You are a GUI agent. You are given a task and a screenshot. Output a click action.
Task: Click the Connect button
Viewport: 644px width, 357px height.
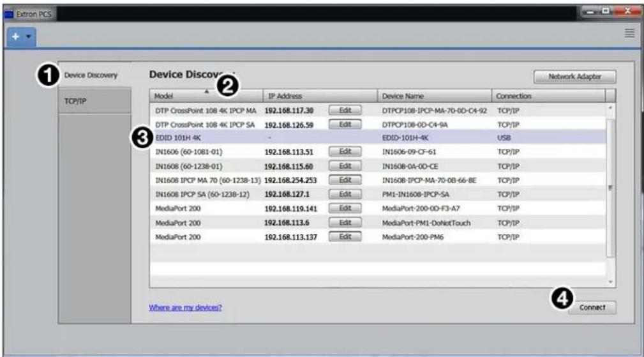[592, 307]
